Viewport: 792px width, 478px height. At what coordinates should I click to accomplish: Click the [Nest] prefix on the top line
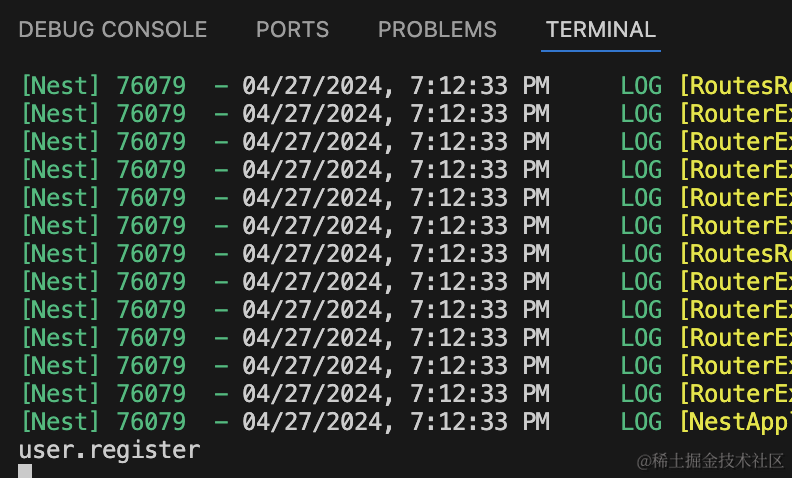[60, 86]
